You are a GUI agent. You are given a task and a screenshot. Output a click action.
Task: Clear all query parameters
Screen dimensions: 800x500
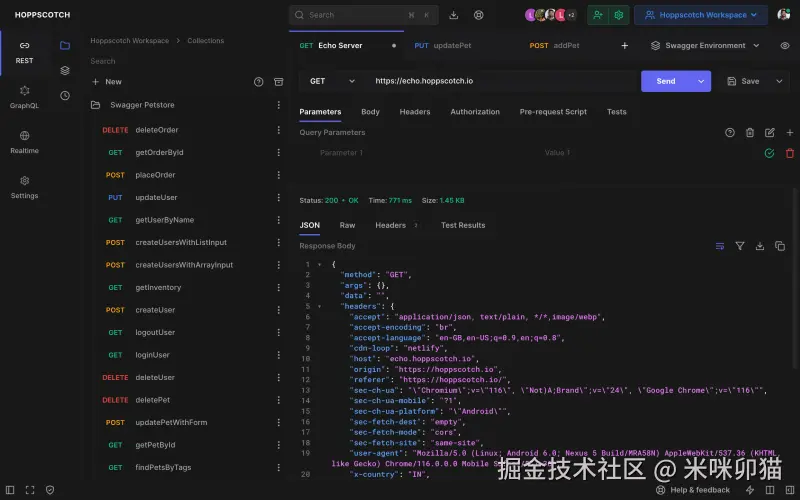click(749, 133)
